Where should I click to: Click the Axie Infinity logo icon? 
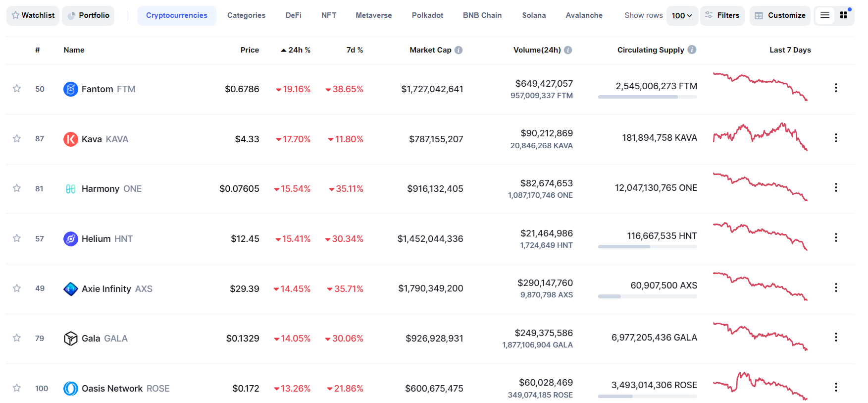pyautogui.click(x=70, y=288)
